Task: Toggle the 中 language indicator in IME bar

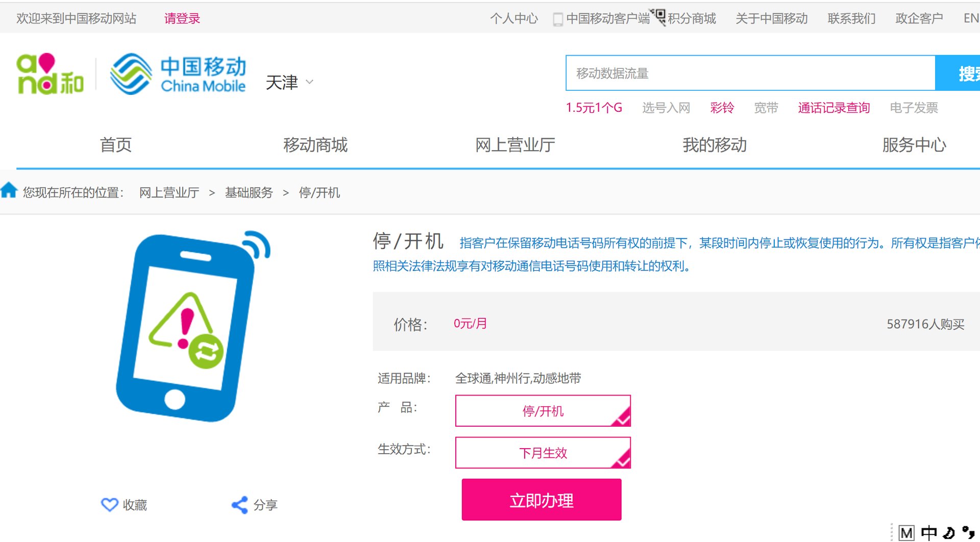Action: (929, 533)
